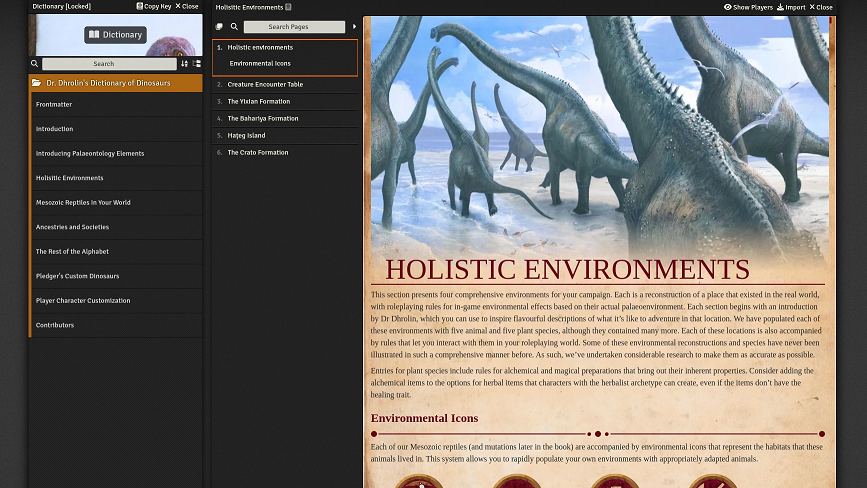Open Mesozoic Reptiles in Your World entry

117,202
